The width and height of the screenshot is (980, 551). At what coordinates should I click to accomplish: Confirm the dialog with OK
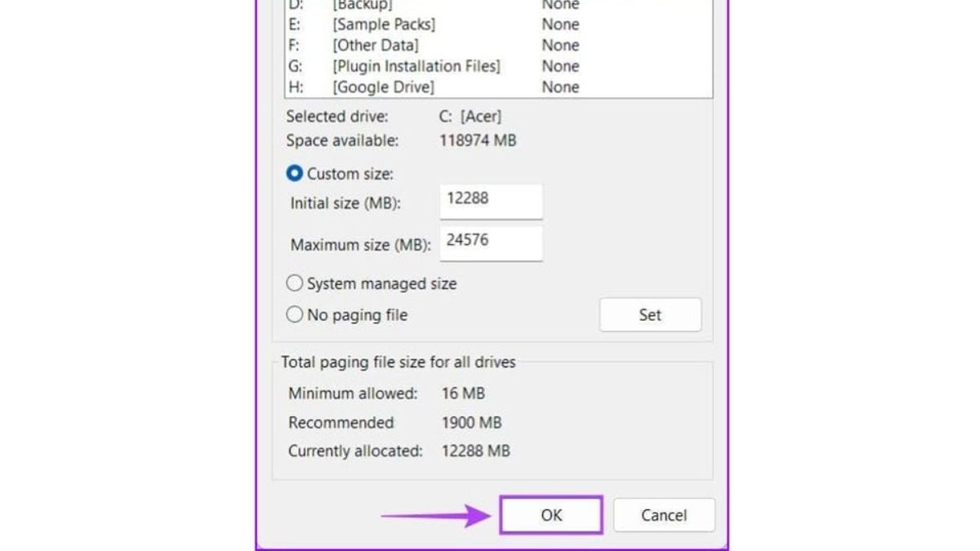[x=551, y=515]
